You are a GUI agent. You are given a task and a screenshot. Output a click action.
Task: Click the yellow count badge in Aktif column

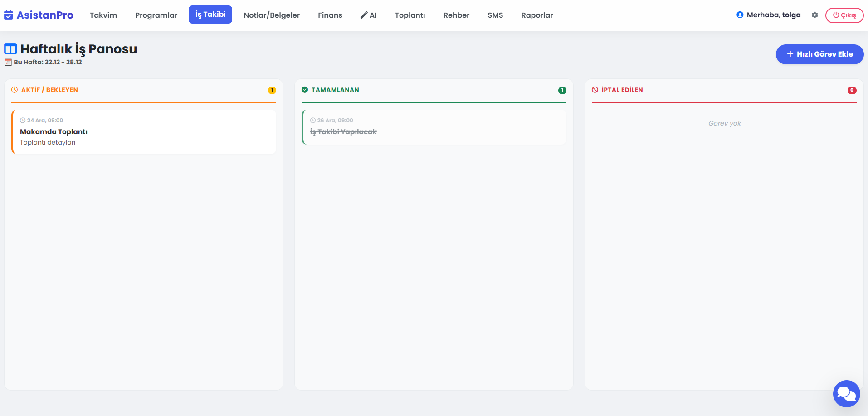coord(272,90)
